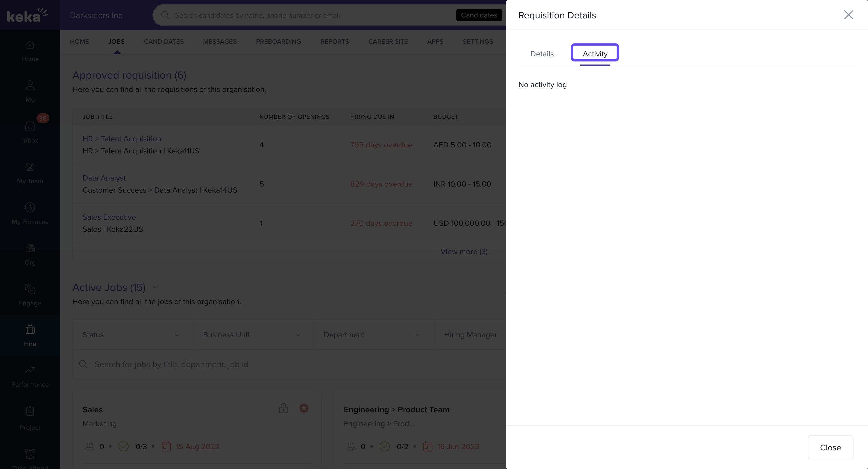Image resolution: width=868 pixels, height=469 pixels.
Task: Open the Inbox icon in sidebar
Action: (x=30, y=126)
